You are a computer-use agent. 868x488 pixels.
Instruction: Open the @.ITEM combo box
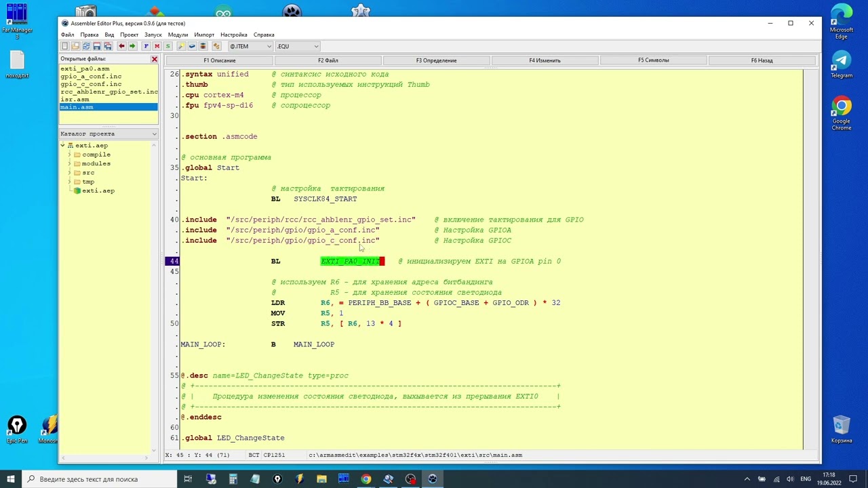(250, 46)
